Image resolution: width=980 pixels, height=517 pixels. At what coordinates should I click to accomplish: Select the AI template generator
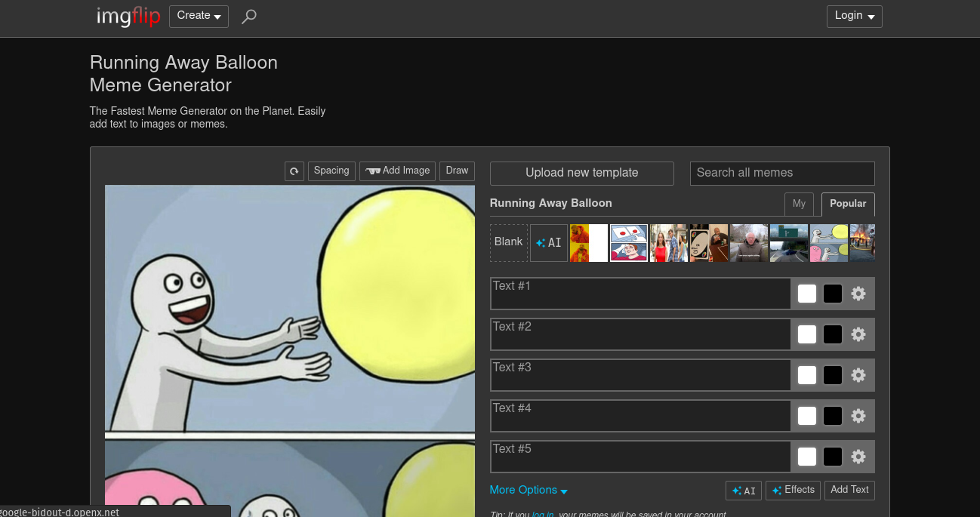549,242
